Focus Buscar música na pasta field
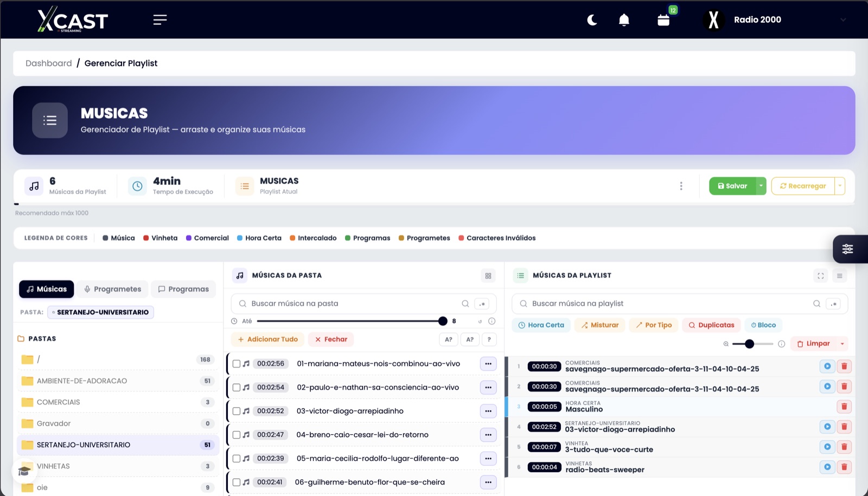Screen dimensions: 868x496 pyautogui.click(x=353, y=304)
